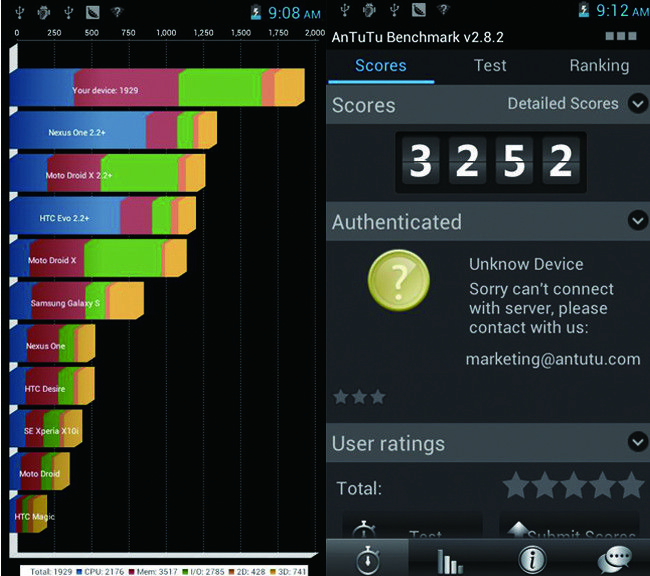The height and width of the screenshot is (576, 650).
Task: Tap the marketing@antutu.com email link
Action: pyautogui.click(x=553, y=359)
